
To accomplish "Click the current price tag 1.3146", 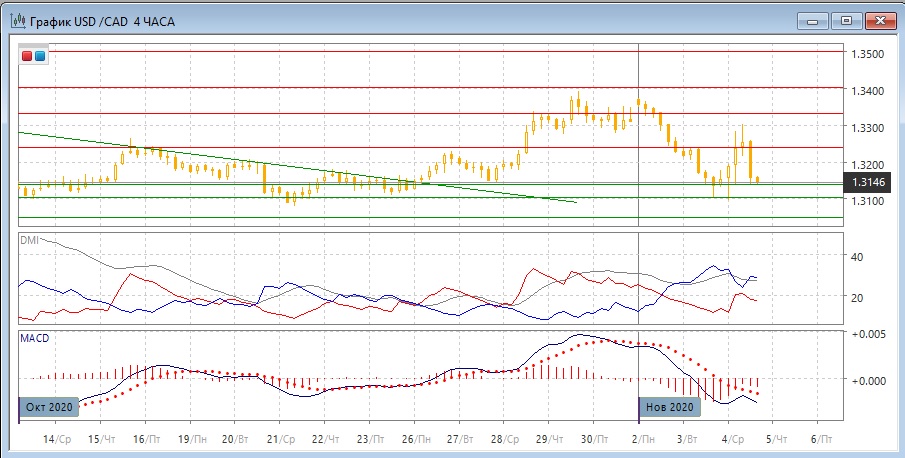I will tap(867, 182).
